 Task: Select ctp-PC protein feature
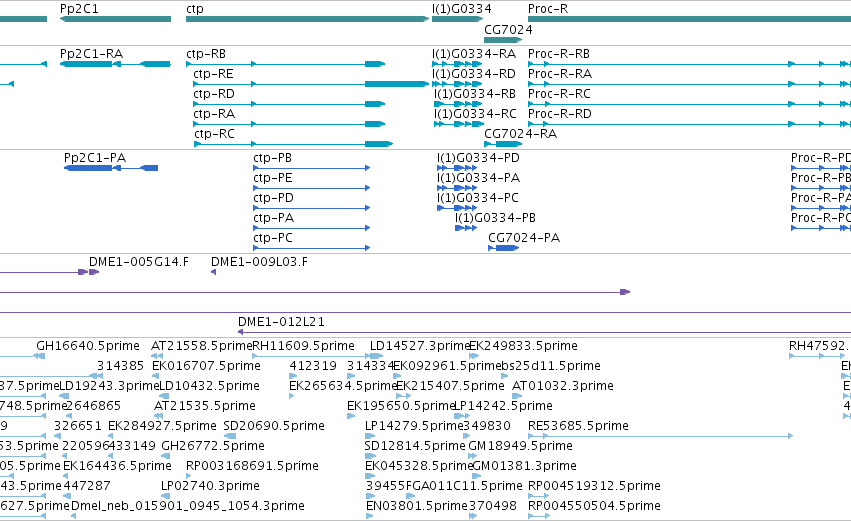tap(312, 248)
